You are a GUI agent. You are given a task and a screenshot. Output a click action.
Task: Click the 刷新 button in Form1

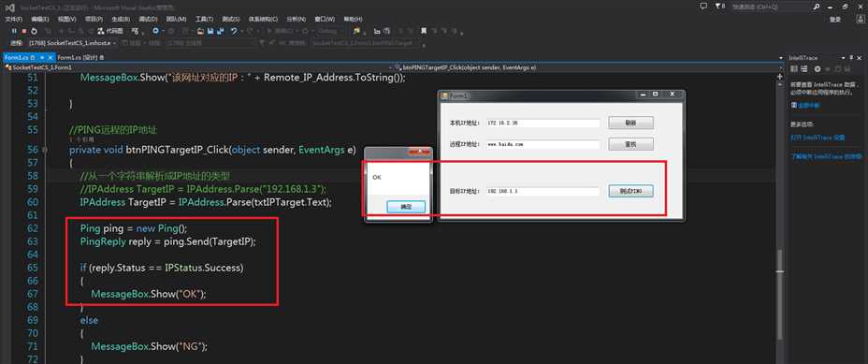tap(630, 123)
